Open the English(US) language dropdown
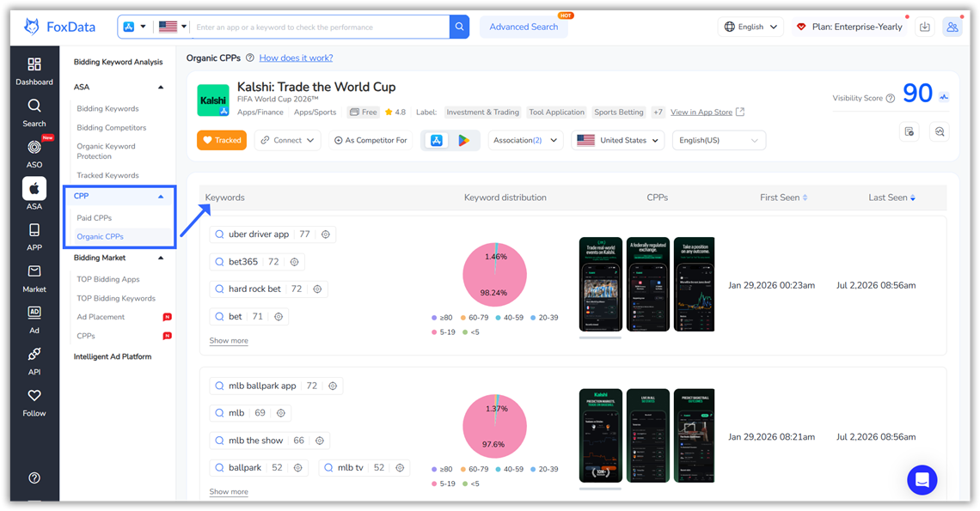This screenshot has width=980, height=511. coord(719,141)
